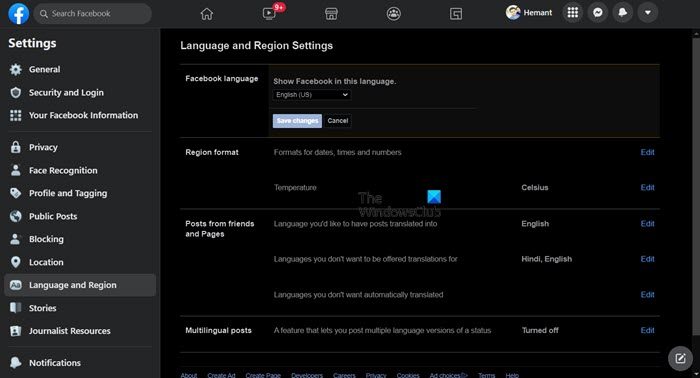700x378 pixels.
Task: Click the Save changes button
Action: [297, 121]
